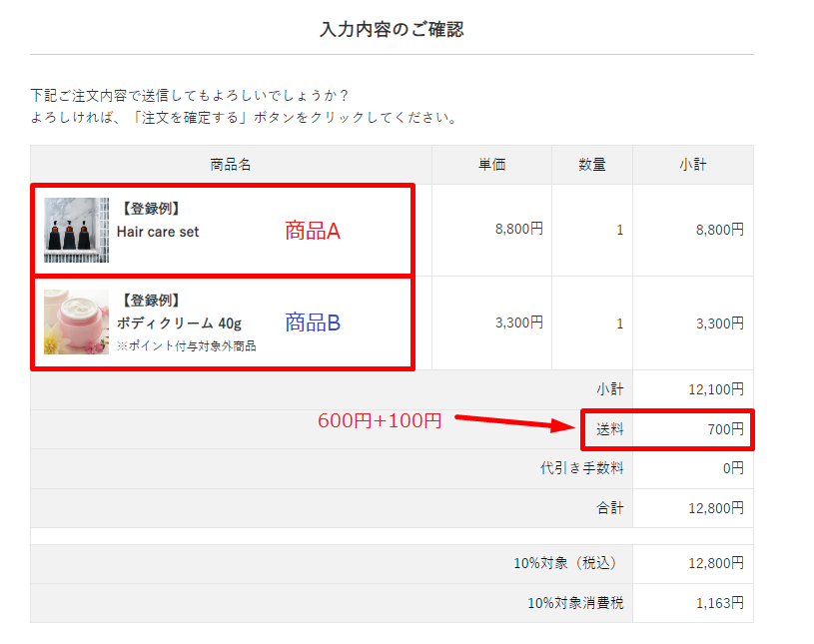Click the ※ポイント付与対象外商品 note
Screen dimensions: 814x644
(187, 346)
